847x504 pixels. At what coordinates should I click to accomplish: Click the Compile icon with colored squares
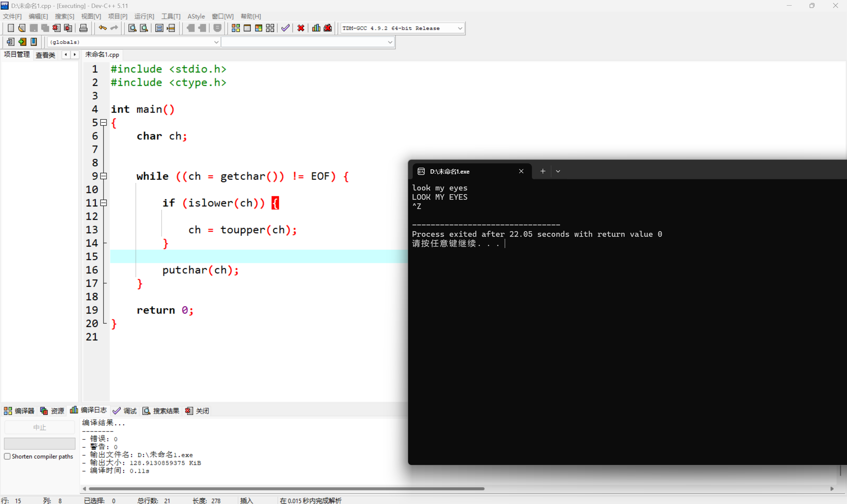click(x=236, y=28)
